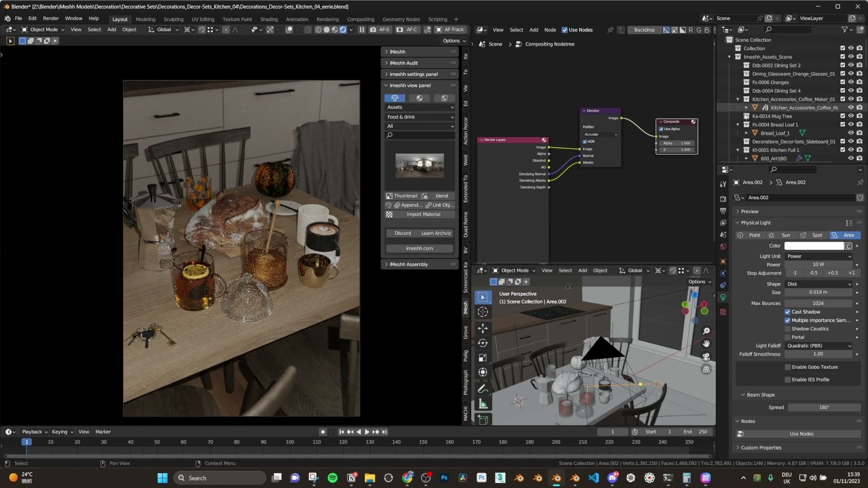Open the Light Falloff Quadratic dropdown
The image size is (868, 488).
point(819,346)
